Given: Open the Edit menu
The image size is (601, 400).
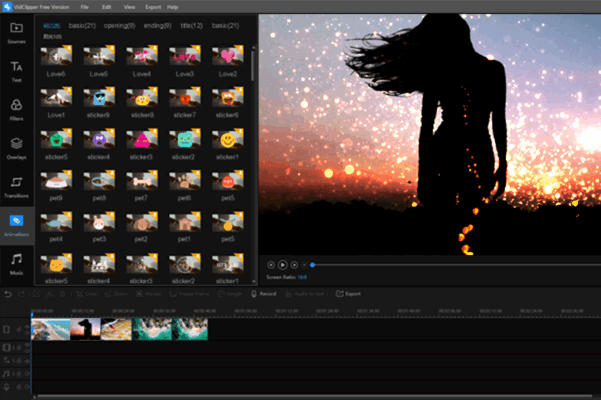Looking at the screenshot, I should pos(107,7).
